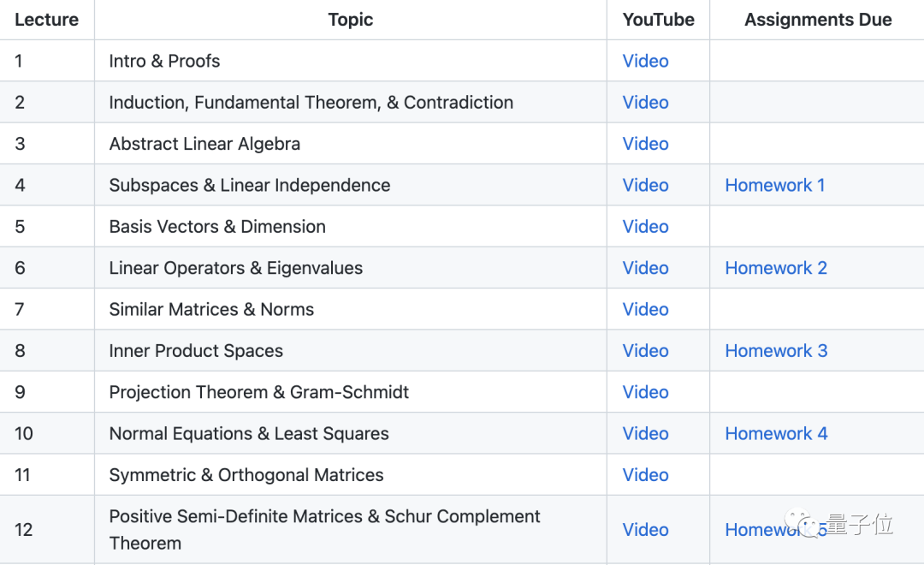
Task: Open Video for Normal Equations lecture
Action: [x=645, y=433]
